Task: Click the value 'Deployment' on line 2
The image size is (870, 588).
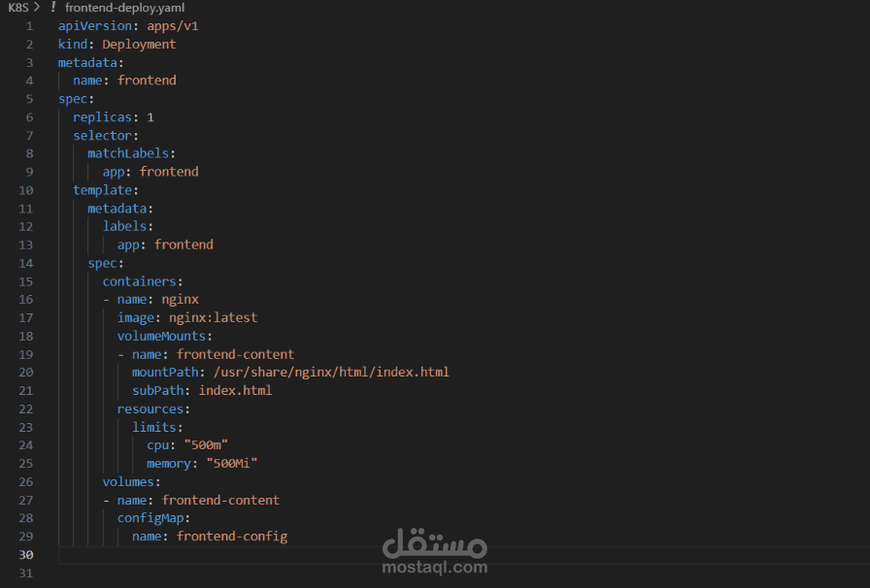Action: click(x=139, y=45)
